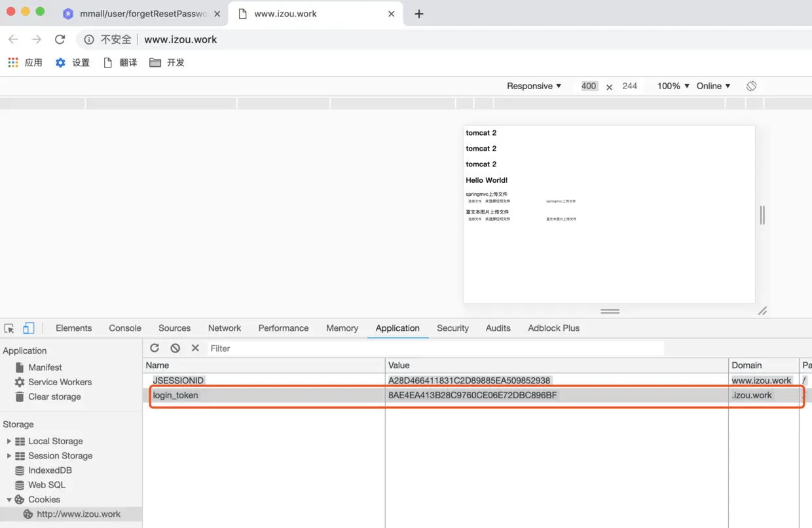Open the 100% zoom dropdown
The width and height of the screenshot is (812, 528).
pyautogui.click(x=673, y=86)
